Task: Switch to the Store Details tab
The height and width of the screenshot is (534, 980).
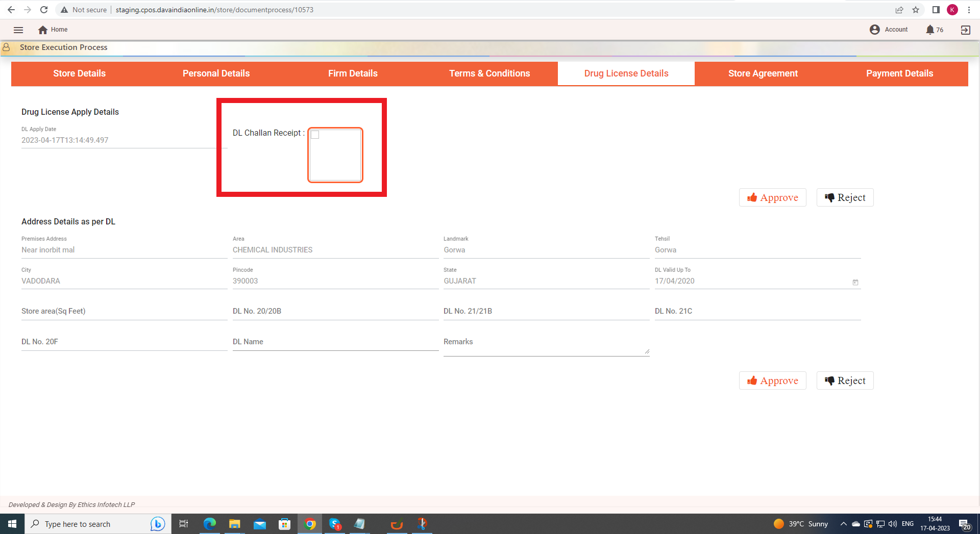Action: (80, 73)
